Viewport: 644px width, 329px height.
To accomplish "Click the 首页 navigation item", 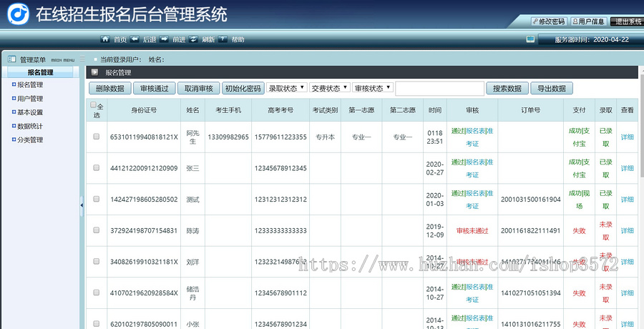I will click(120, 39).
